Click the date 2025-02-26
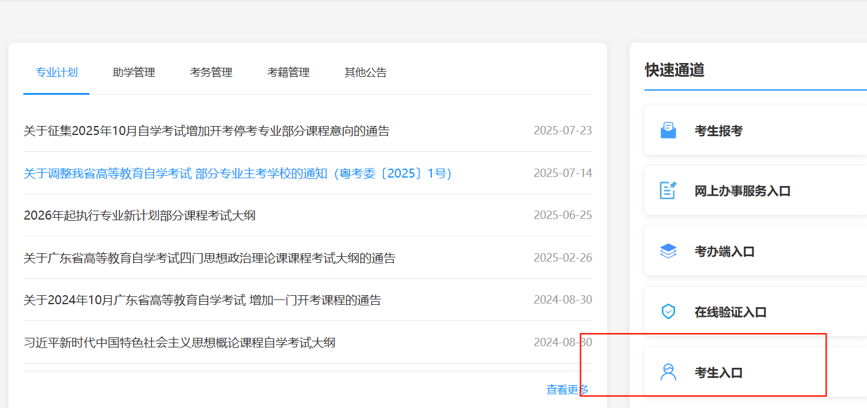 (x=563, y=258)
